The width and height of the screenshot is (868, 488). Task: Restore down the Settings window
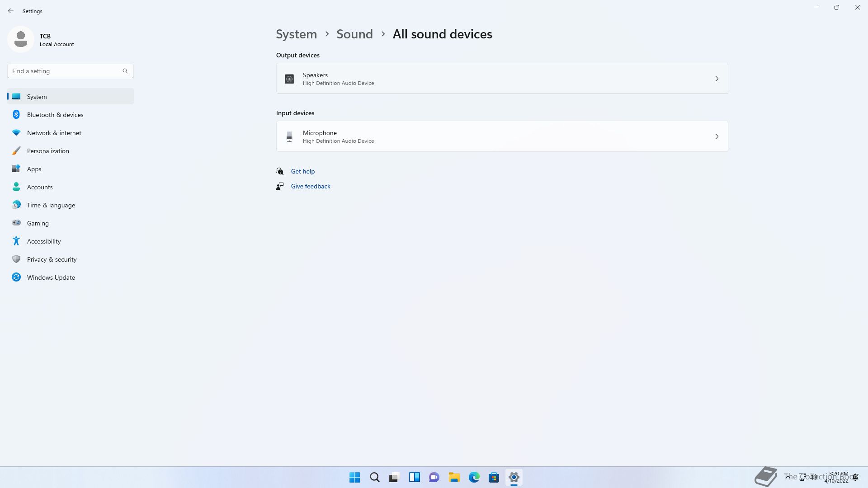tap(837, 7)
